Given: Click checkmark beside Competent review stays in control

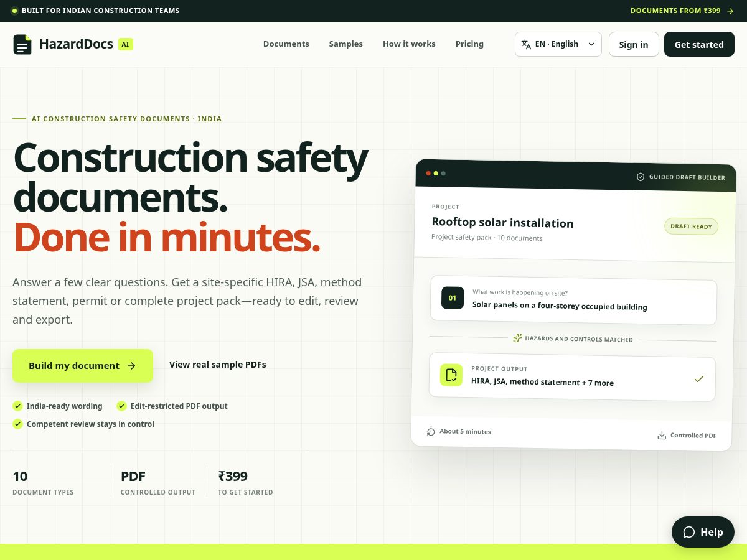Looking at the screenshot, I should (x=17, y=424).
